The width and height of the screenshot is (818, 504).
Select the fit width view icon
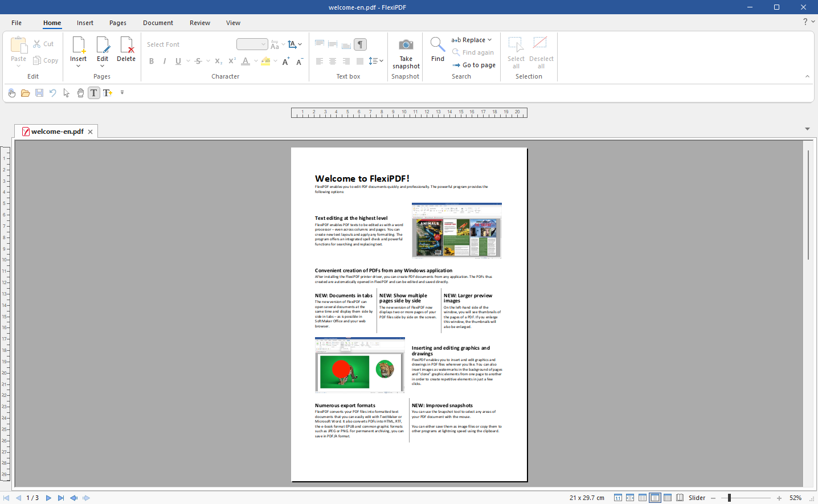tap(630, 498)
